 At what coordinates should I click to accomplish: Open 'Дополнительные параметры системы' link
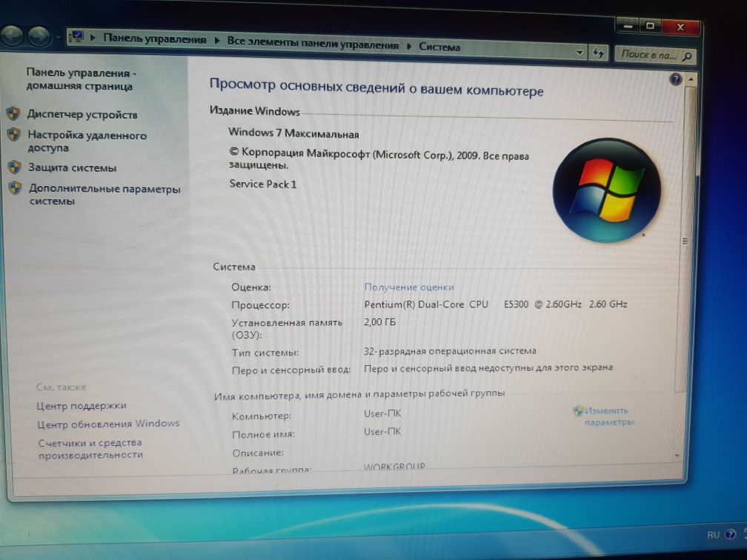point(104,195)
